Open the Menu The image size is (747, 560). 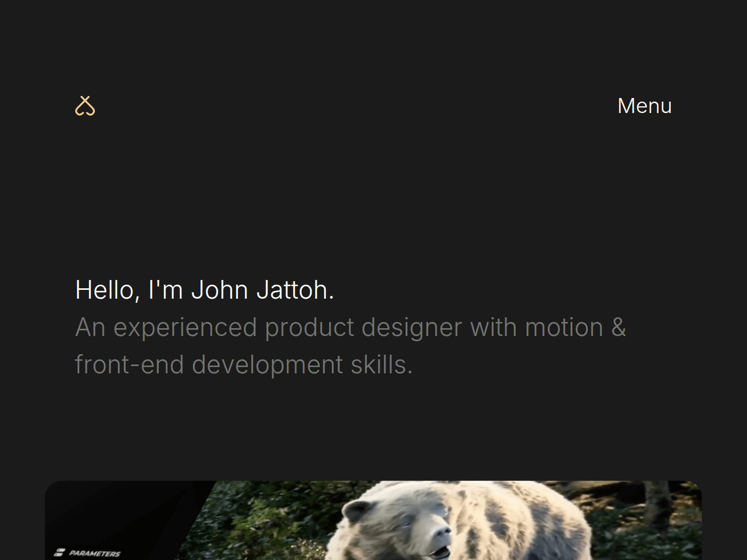[644, 106]
